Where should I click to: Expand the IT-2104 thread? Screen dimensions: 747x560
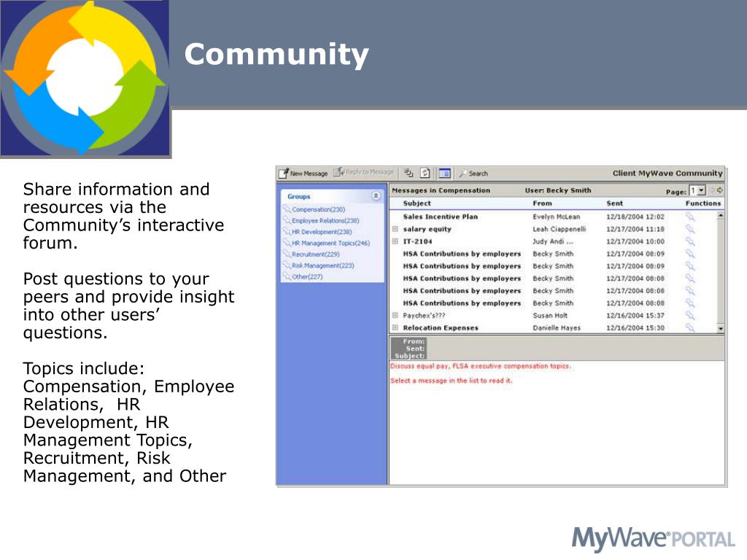coord(395,241)
